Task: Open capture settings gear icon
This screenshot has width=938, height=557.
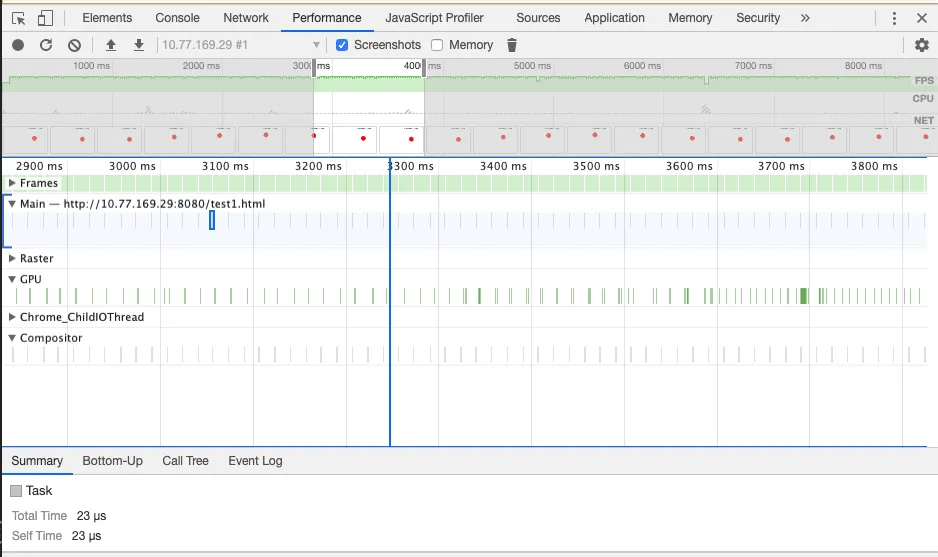Action: coord(922,45)
